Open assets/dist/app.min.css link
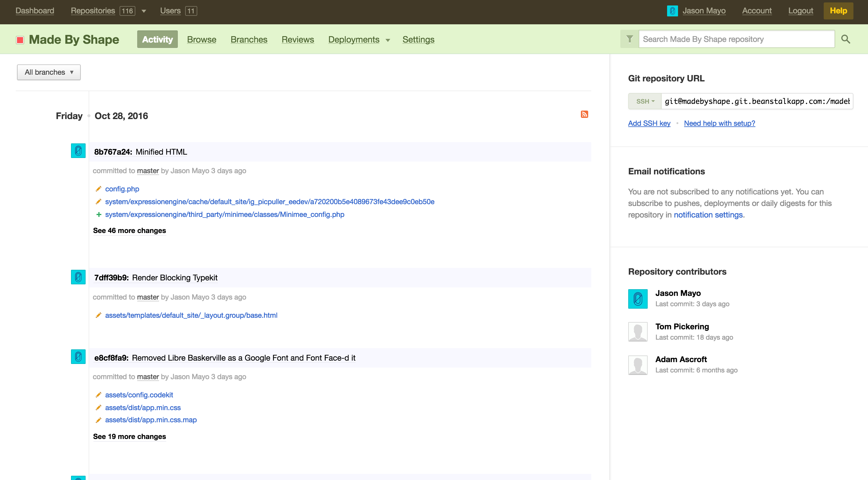This screenshot has width=868, height=480. click(143, 407)
